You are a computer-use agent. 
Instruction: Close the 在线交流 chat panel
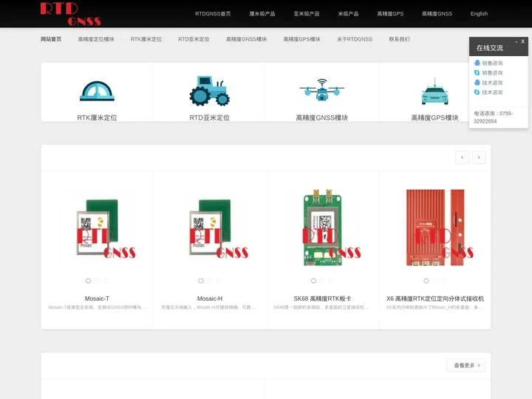coord(523,41)
